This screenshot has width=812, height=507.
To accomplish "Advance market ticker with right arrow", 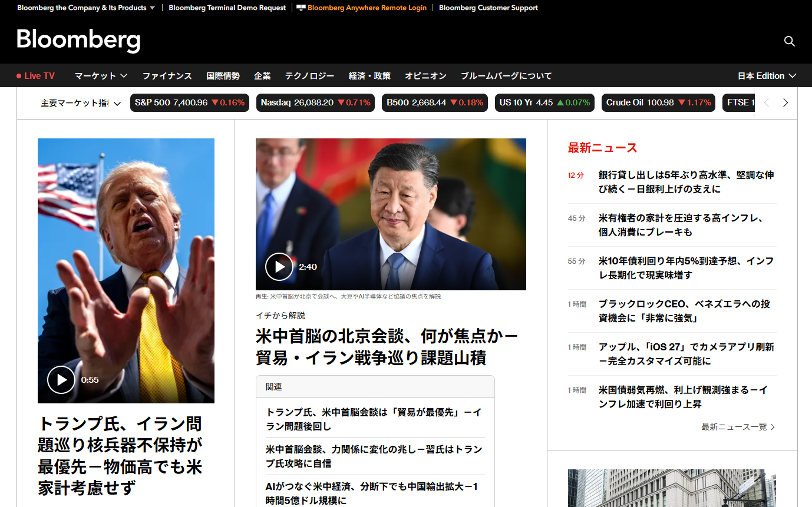I will point(785,102).
